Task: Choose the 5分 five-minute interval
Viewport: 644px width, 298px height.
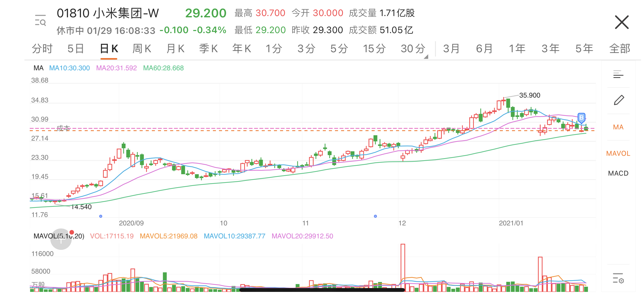Action: tap(339, 48)
